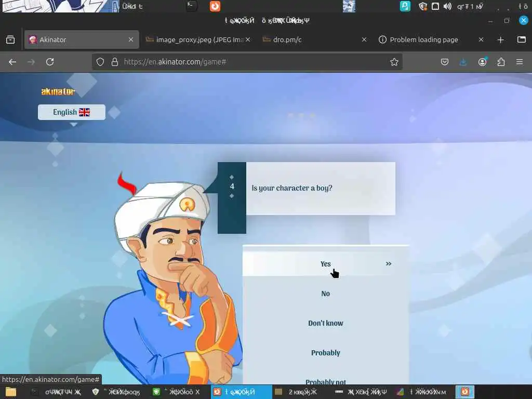Click the volume icon in system tray
The width and height of the screenshot is (532, 399).
(x=447, y=6)
